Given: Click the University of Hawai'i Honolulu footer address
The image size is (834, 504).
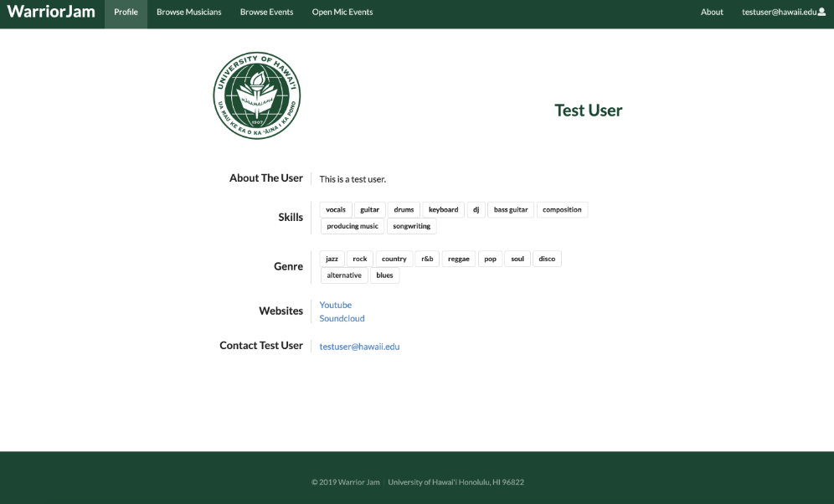Looking at the screenshot, I should 456,482.
